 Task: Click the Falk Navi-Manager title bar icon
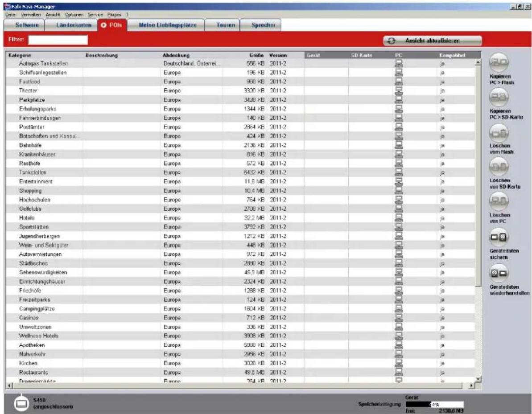point(7,6)
